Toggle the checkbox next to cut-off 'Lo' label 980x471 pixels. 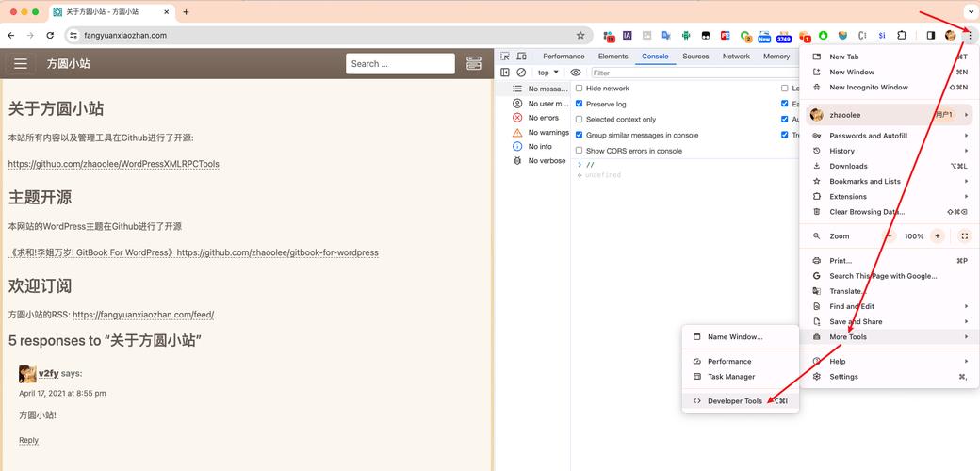pyautogui.click(x=784, y=89)
